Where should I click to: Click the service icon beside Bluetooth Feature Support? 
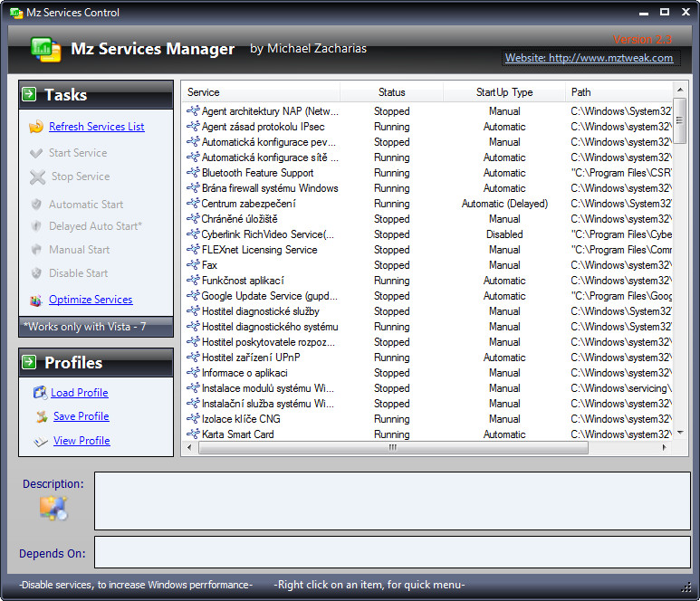193,173
